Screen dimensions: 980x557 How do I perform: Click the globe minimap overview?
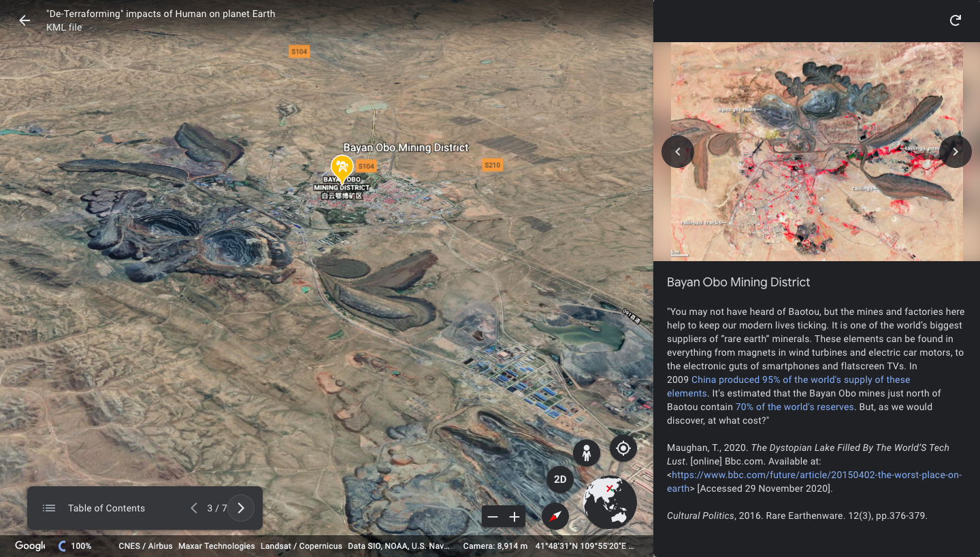point(610,503)
